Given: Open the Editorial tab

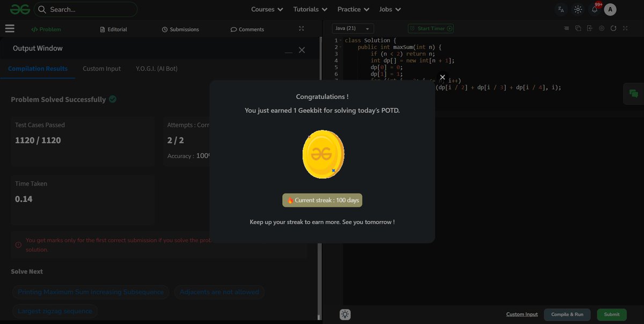Looking at the screenshot, I should [114, 30].
